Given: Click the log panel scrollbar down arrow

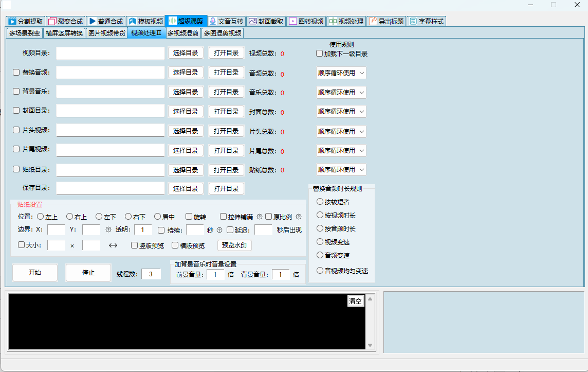Looking at the screenshot, I should pos(371,345).
